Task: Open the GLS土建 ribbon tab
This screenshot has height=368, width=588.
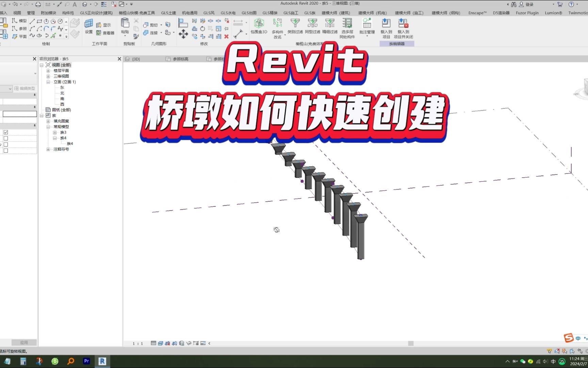Action: tap(168, 13)
